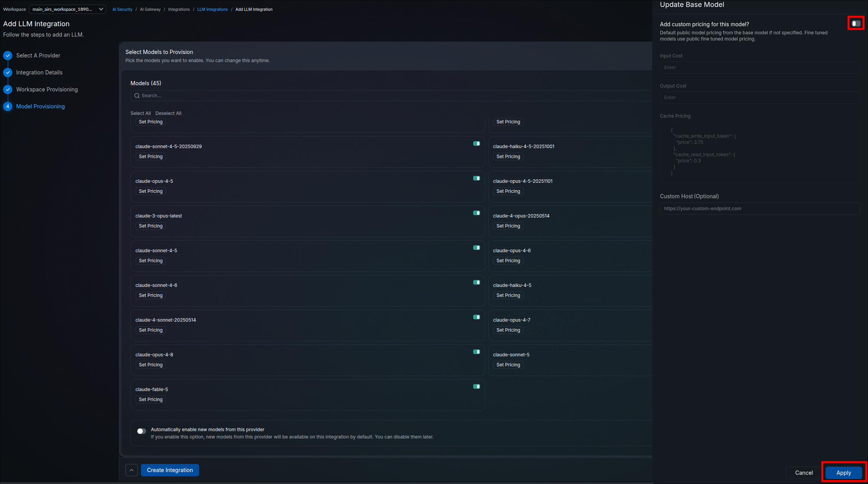Click the Apply button
Screen dimensions: 868x484
[843, 473]
